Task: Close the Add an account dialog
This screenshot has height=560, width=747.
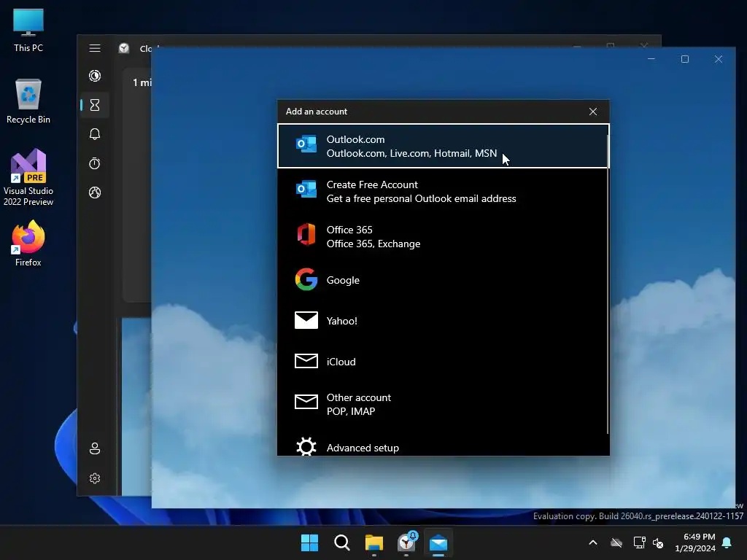Action: click(x=592, y=112)
